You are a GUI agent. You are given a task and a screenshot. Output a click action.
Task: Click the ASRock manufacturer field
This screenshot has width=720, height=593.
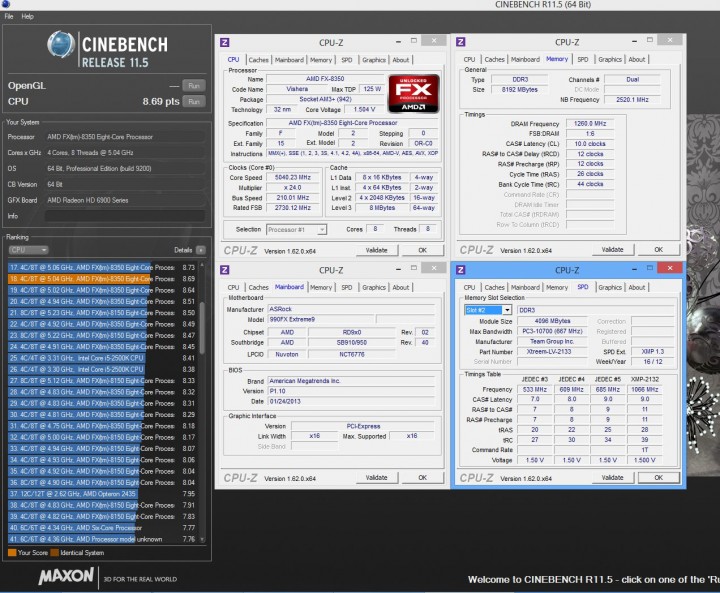point(351,309)
